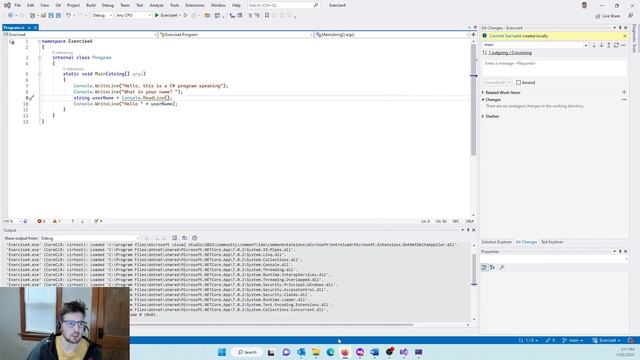Open the Exercise4 project navigation dropdown
This screenshot has height=360, width=640.
[x=80, y=35]
